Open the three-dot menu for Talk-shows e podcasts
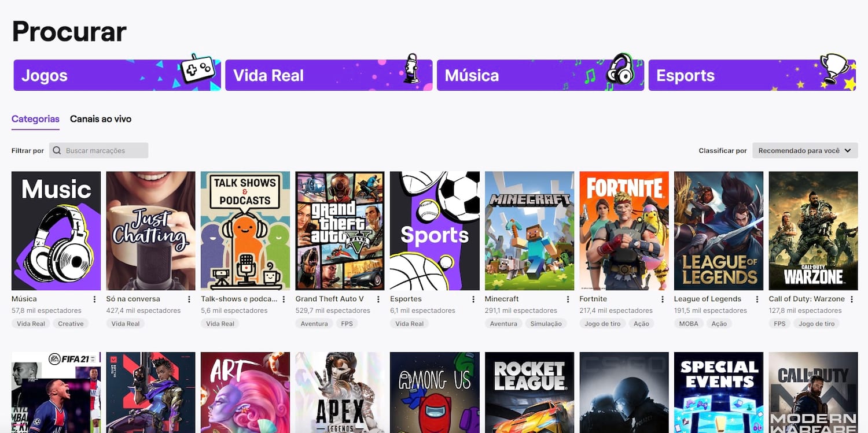Viewport: 868px width, 433px height. pyautogui.click(x=284, y=299)
